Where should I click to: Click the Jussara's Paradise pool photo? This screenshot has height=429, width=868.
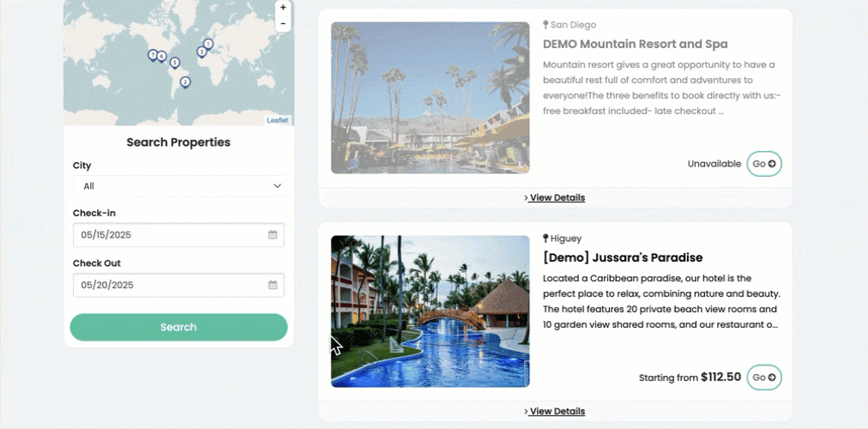pos(430,311)
